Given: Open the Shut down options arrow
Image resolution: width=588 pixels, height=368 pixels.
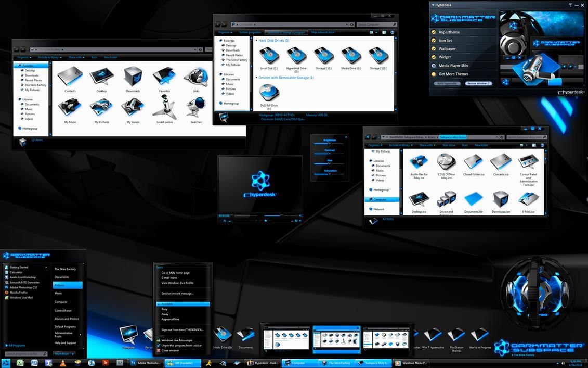Looking at the screenshot, I should click(73, 354).
